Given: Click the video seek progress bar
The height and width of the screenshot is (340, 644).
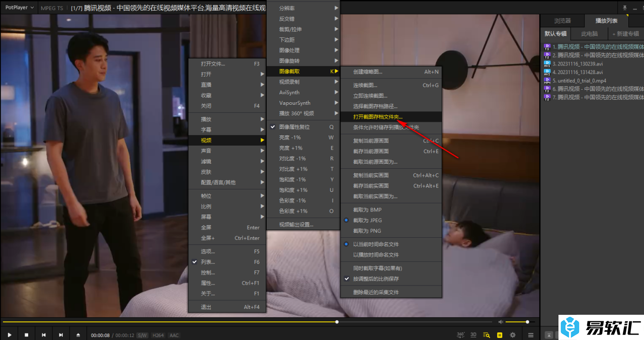Looking at the screenshot, I should click(x=247, y=321).
